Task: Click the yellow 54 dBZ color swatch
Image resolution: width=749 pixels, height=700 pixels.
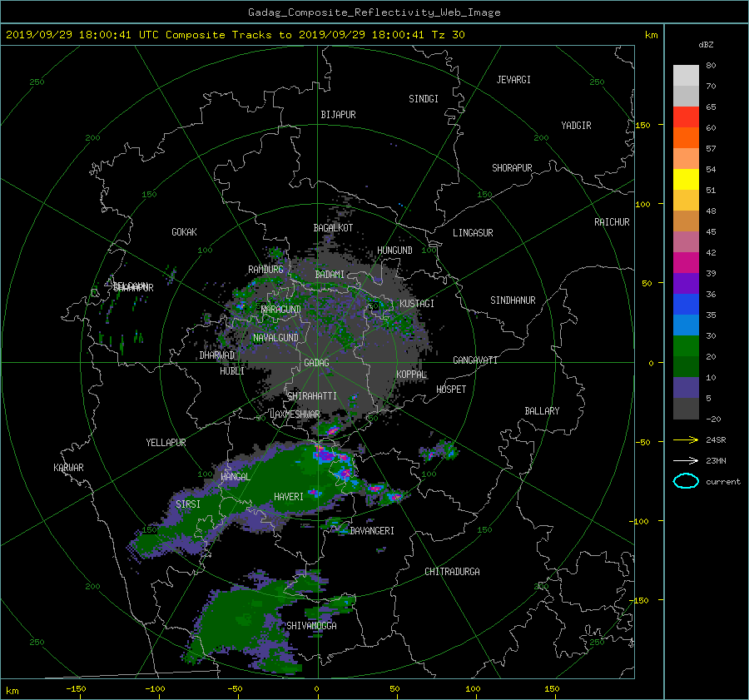Action: pyautogui.click(x=686, y=179)
